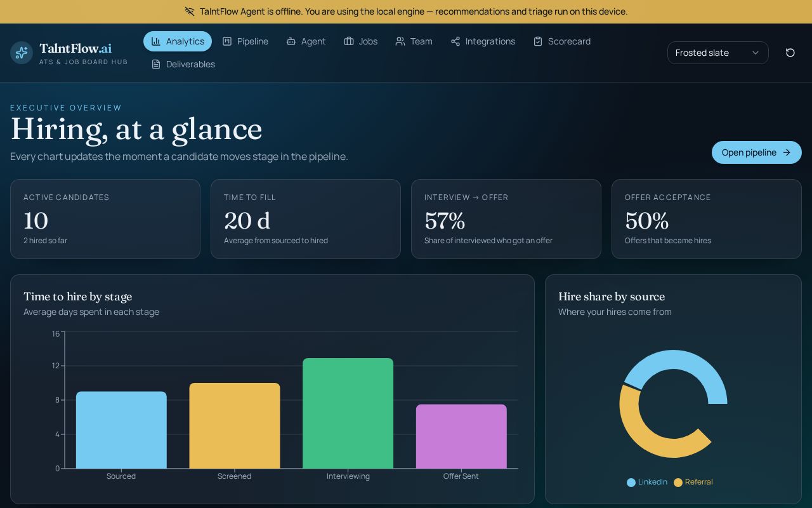Screen dimensions: 812x508
Task: Go to the Jobs tab
Action: (361, 41)
